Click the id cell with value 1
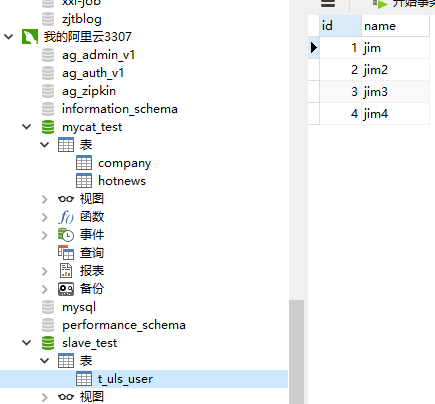The width and height of the screenshot is (435, 404). pyautogui.click(x=340, y=48)
